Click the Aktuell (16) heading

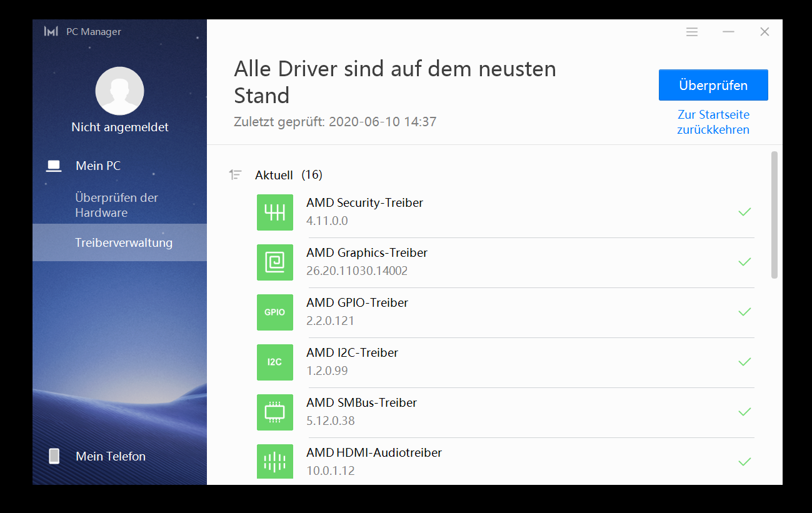pyautogui.click(x=289, y=175)
